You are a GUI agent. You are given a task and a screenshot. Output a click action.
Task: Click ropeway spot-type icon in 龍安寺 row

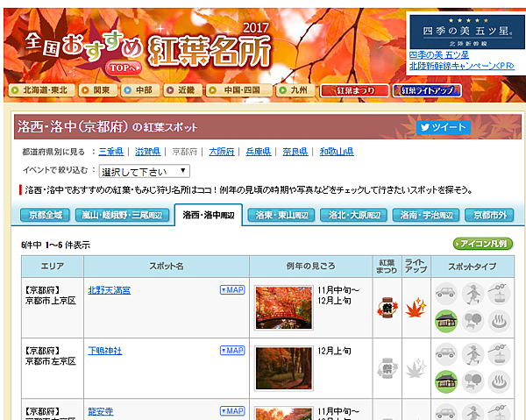coord(499,412)
